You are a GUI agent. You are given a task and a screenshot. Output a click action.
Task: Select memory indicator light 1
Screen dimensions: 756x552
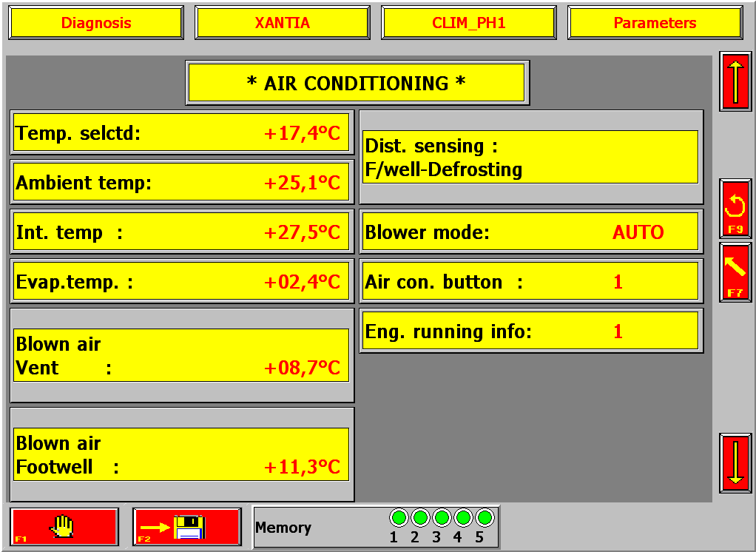point(399,517)
